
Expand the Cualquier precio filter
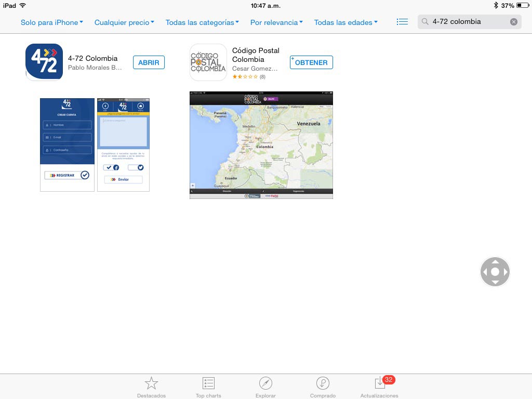[x=125, y=22]
